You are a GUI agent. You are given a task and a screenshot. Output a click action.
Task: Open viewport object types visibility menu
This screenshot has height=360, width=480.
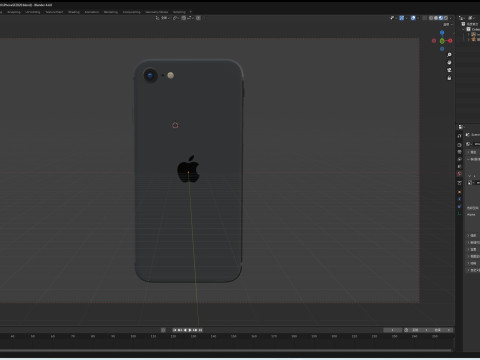[392, 18]
